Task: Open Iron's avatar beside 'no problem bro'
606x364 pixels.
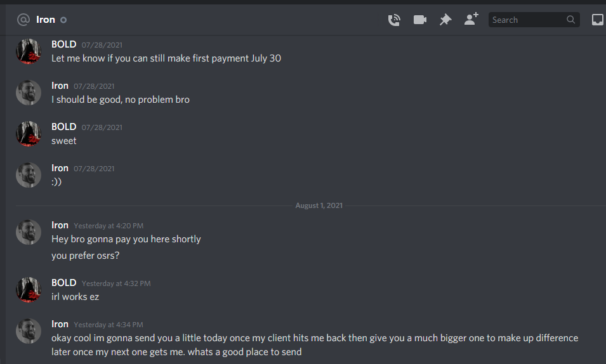Action: [28, 93]
